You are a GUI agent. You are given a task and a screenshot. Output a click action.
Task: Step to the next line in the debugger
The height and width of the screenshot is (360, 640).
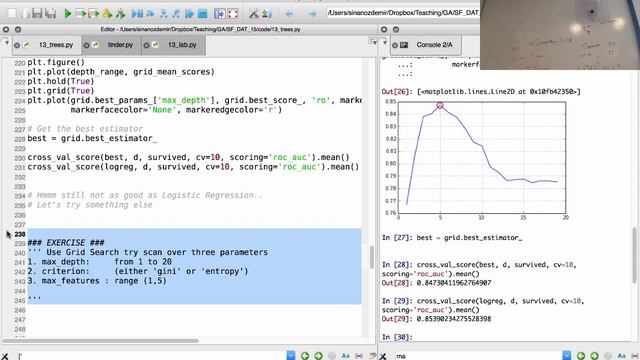(150, 13)
